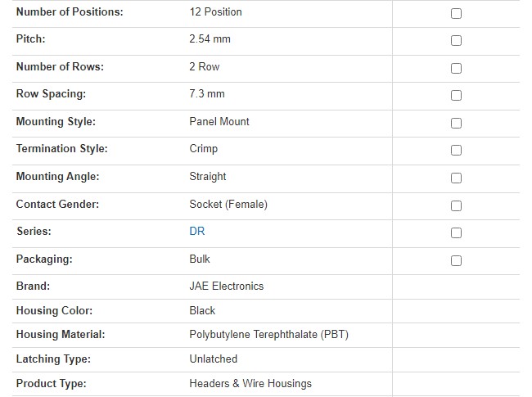Tick the Contact Gender Socket checkbox

point(456,205)
